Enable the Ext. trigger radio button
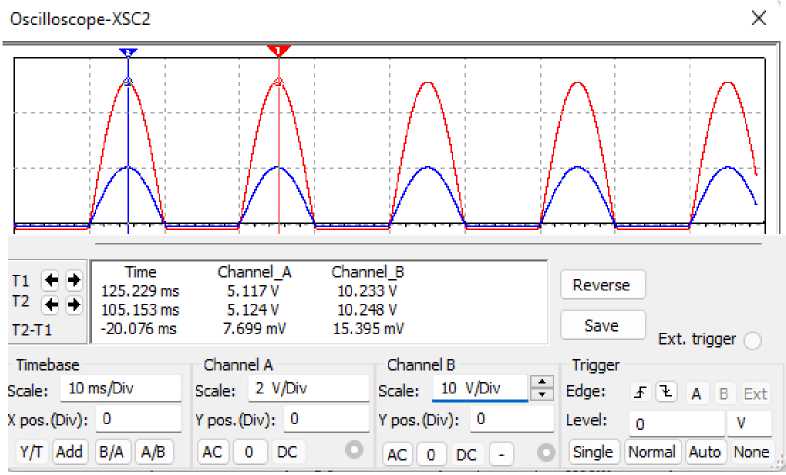The width and height of the screenshot is (786, 475). tap(752, 341)
